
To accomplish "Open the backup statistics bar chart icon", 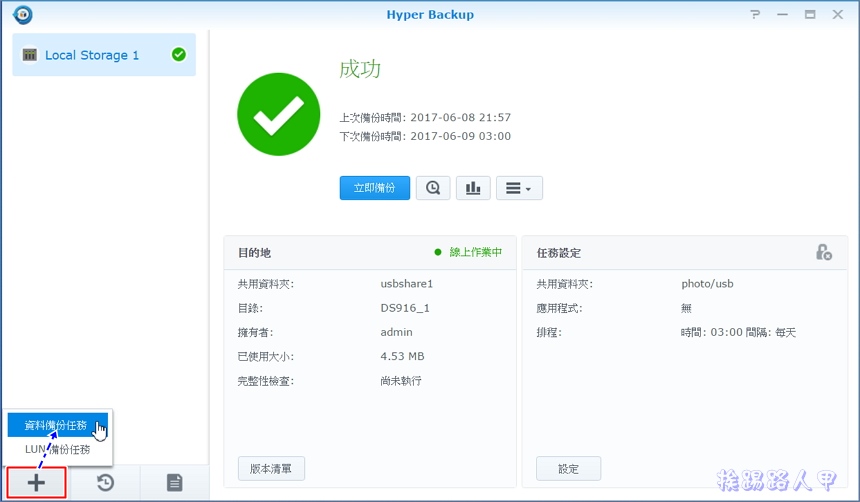I will click(x=473, y=188).
